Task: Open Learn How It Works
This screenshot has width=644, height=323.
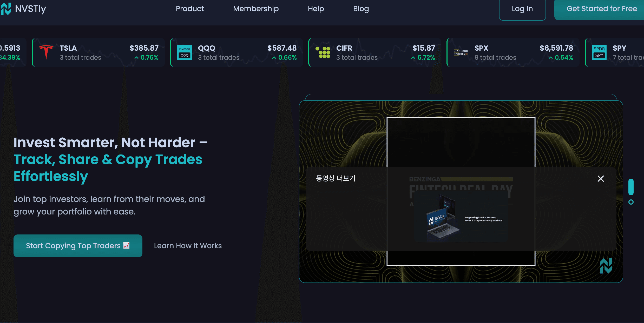Action: [188, 245]
